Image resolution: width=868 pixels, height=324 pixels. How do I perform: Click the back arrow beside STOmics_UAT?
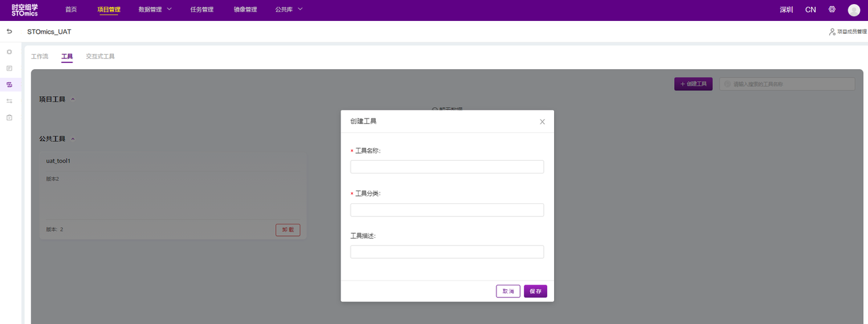pos(9,32)
